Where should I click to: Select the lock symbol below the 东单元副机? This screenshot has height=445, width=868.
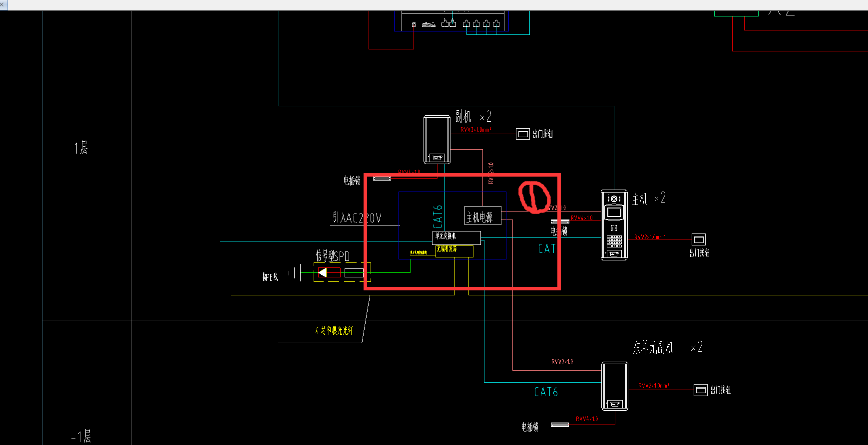560,425
